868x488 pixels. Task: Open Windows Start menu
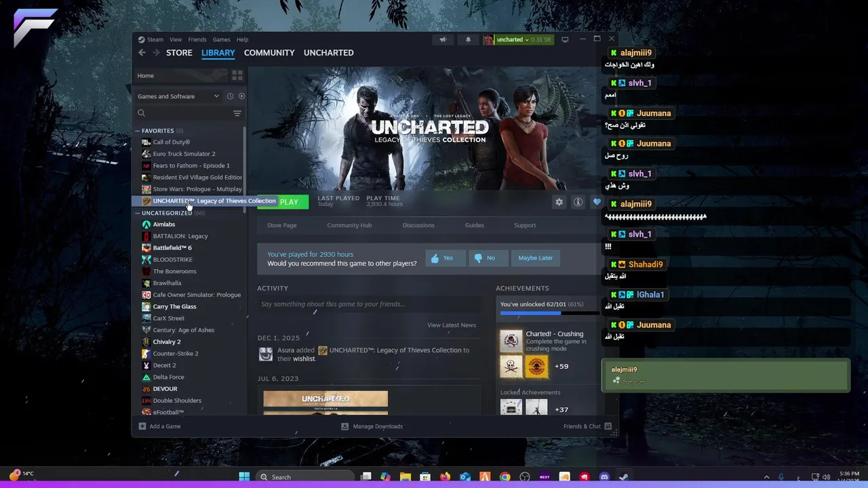244,477
